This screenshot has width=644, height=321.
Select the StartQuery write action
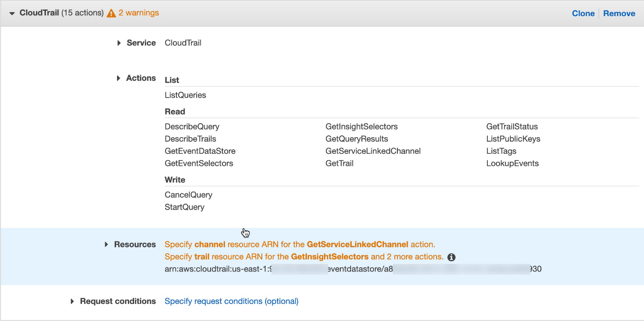(184, 207)
